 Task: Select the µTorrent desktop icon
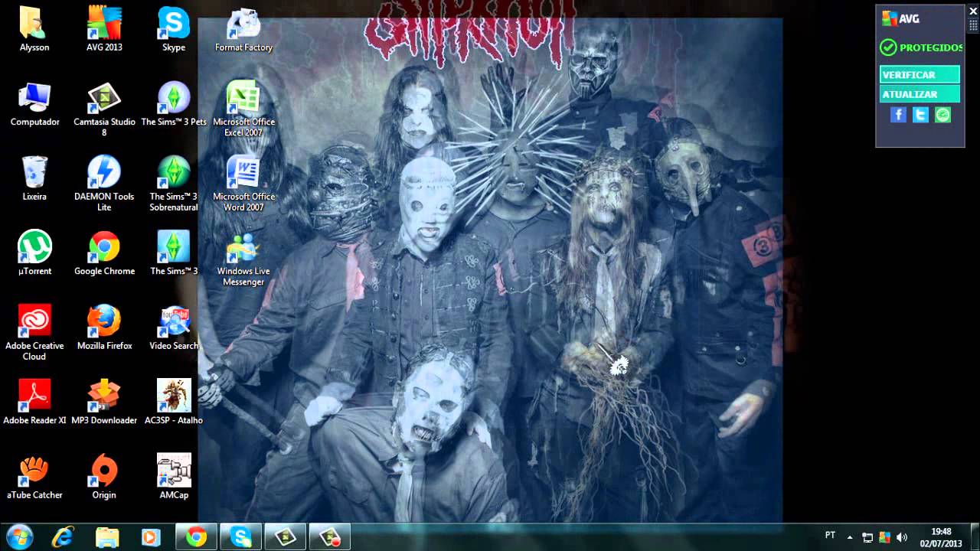34,253
